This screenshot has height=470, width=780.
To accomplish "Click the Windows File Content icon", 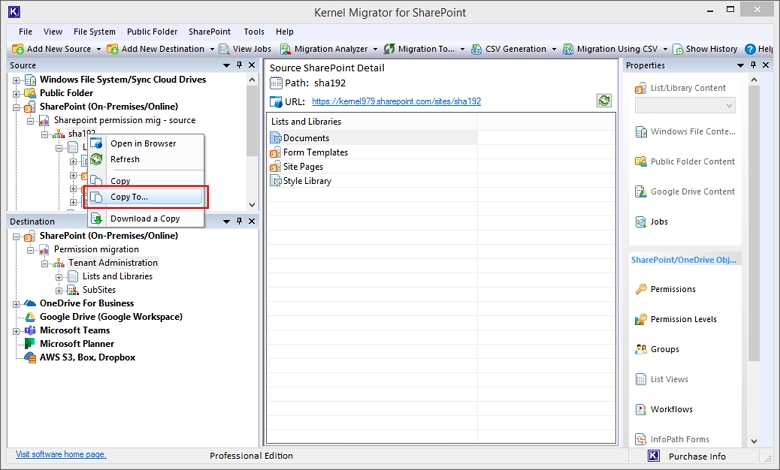I will tap(641, 132).
